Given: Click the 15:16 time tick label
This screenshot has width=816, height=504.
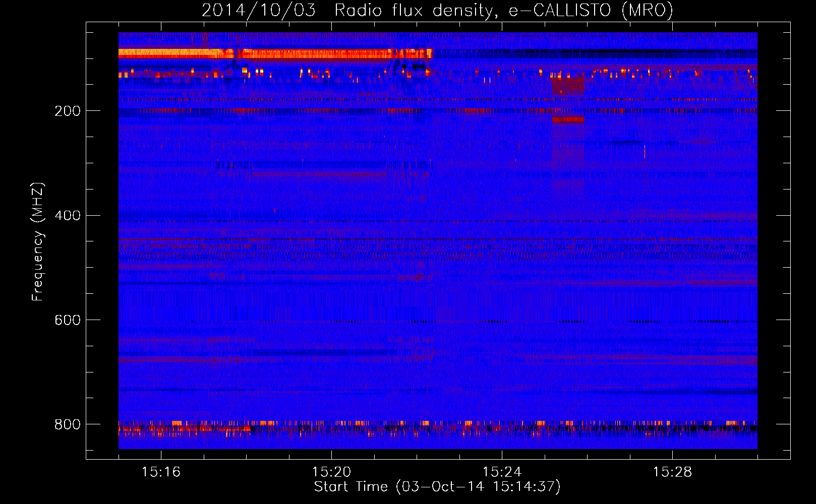Looking at the screenshot, I should pos(161,472).
